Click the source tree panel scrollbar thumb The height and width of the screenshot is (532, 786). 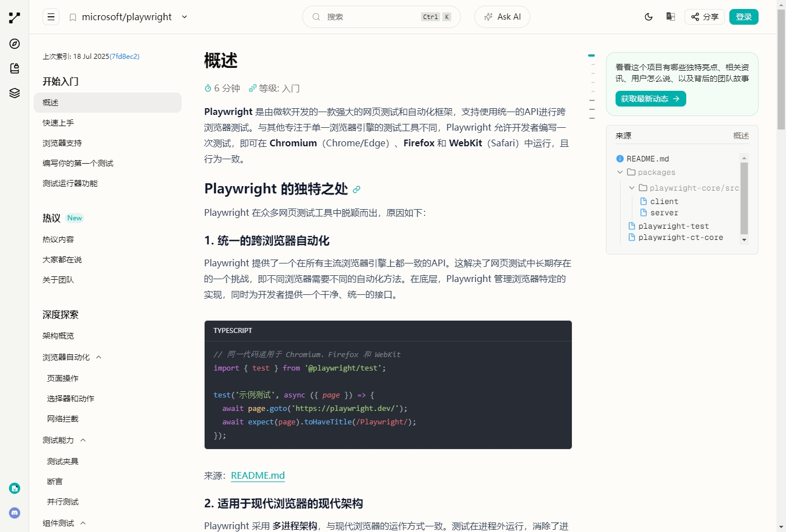(x=744, y=198)
